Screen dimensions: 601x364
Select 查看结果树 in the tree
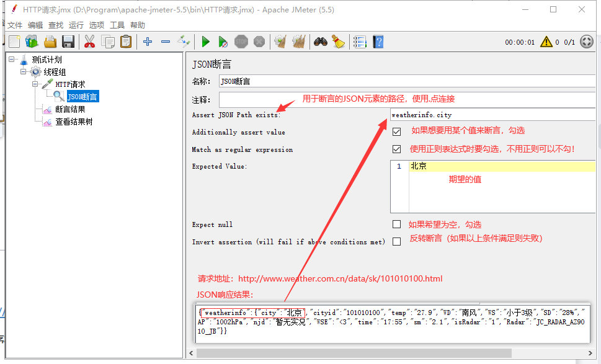(x=73, y=122)
